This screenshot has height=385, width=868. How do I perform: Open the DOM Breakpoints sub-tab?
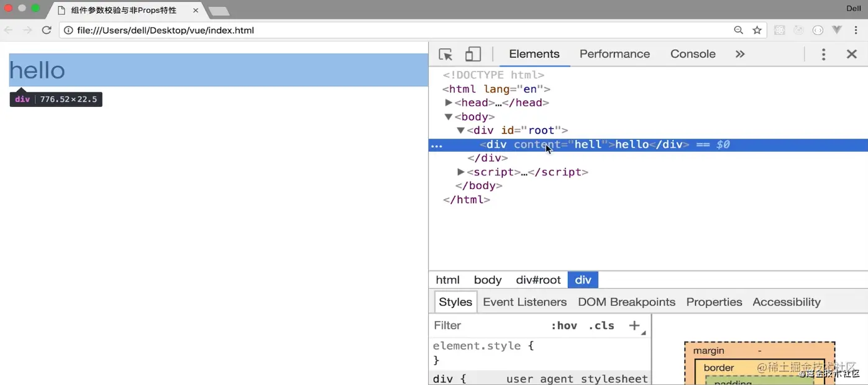(x=626, y=302)
